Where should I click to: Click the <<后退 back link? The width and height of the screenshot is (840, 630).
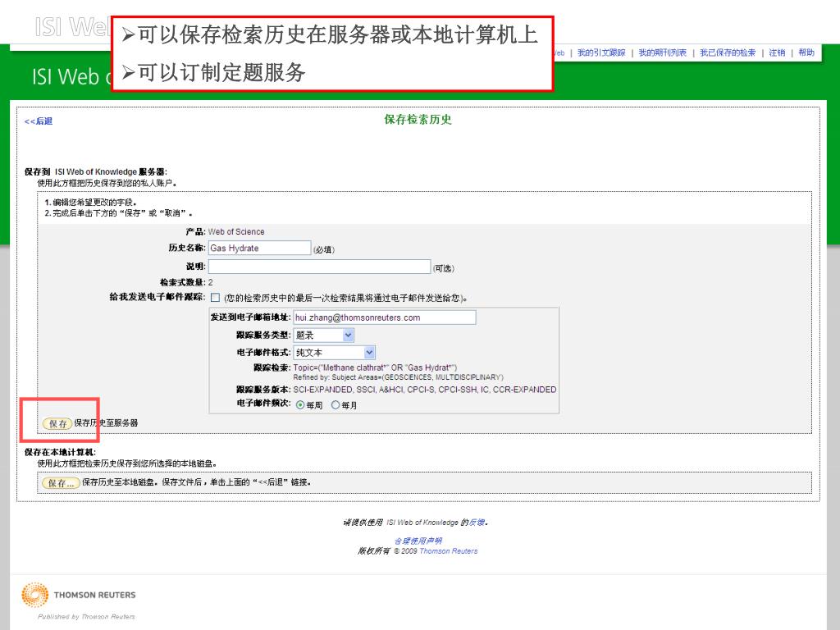click(x=38, y=121)
